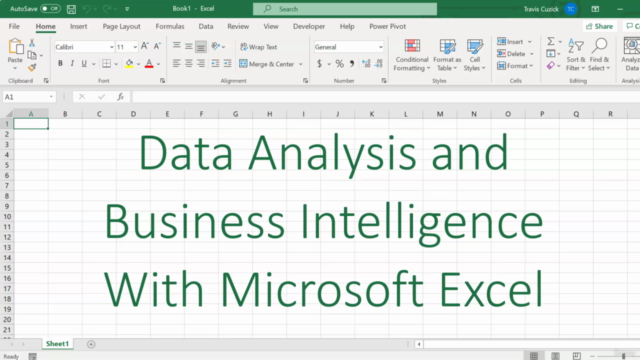Apply Accounting dollar number format

coord(320,64)
